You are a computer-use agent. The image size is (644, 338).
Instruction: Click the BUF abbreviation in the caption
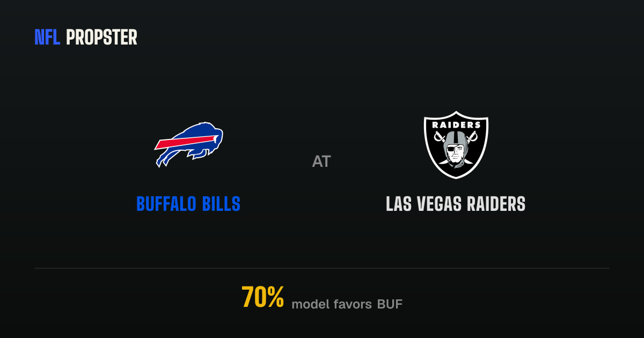coord(390,304)
